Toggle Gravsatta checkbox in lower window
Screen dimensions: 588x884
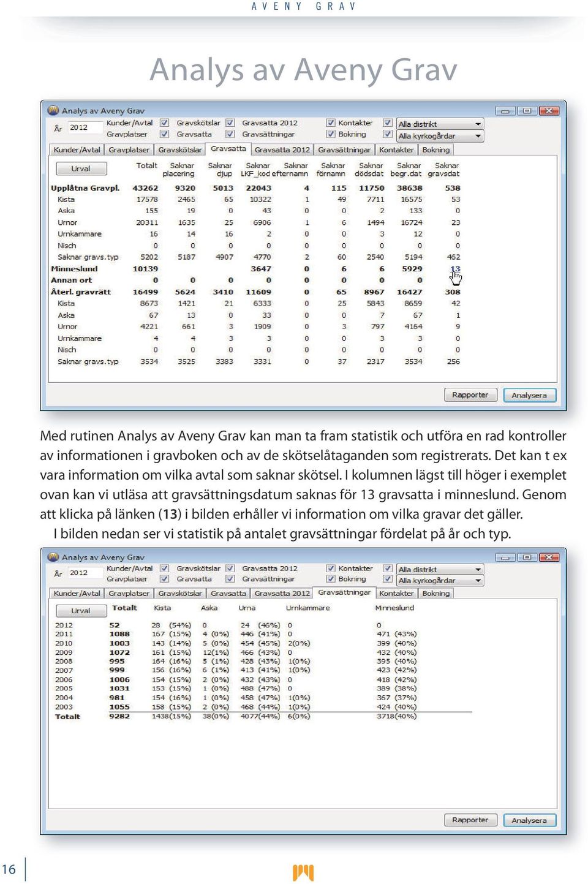[230, 579]
